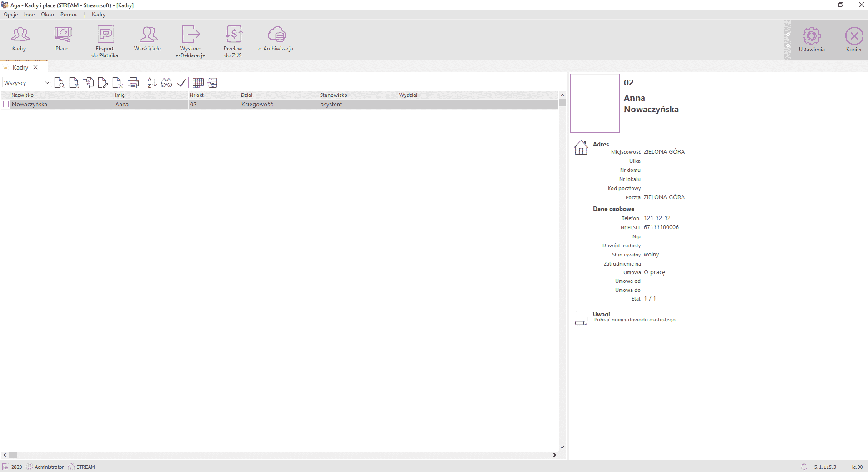Delete record using the document X icon

tap(117, 83)
